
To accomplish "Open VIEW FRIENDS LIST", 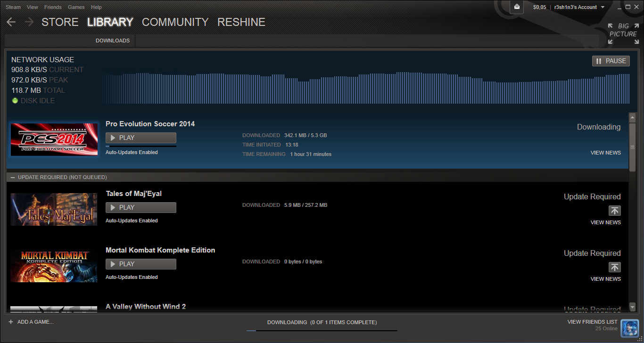I will point(593,322).
